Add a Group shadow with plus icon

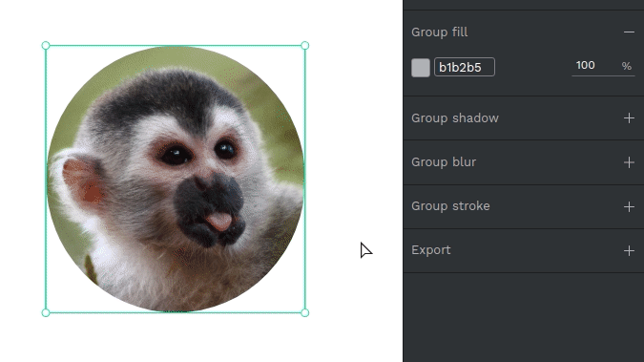tap(629, 118)
